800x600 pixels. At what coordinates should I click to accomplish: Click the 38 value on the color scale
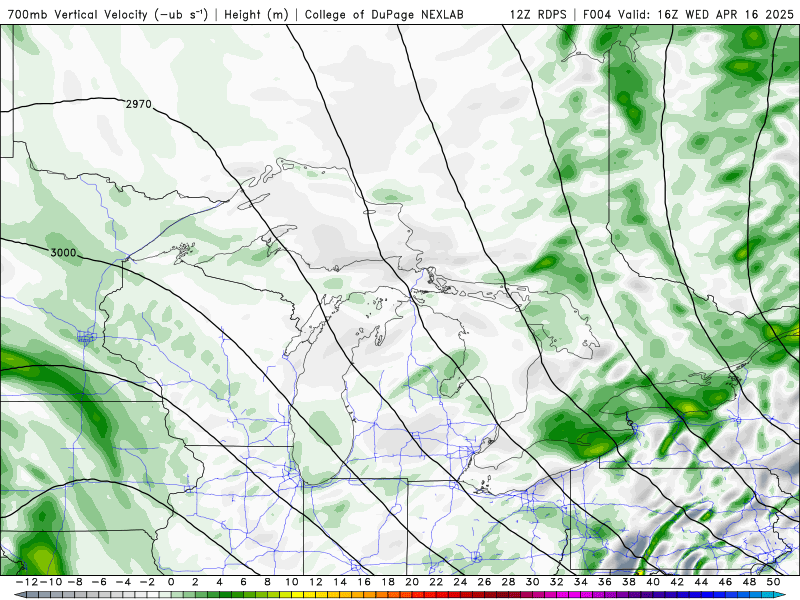coord(629,582)
